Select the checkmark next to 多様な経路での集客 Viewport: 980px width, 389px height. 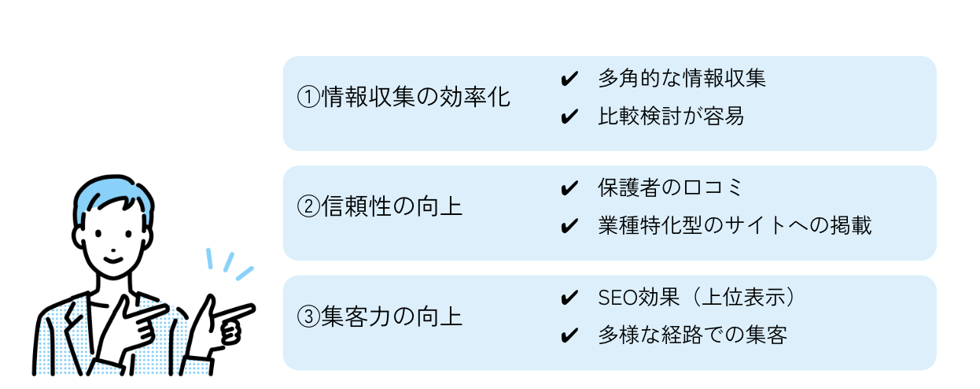point(568,337)
